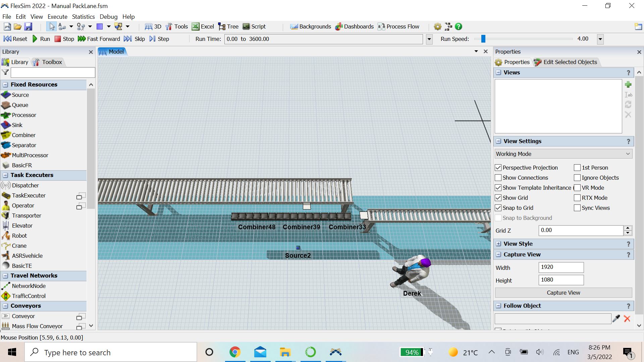Screen dimensions: 644x362
Task: Toggle the Show Connections checkbox
Action: coord(498,178)
